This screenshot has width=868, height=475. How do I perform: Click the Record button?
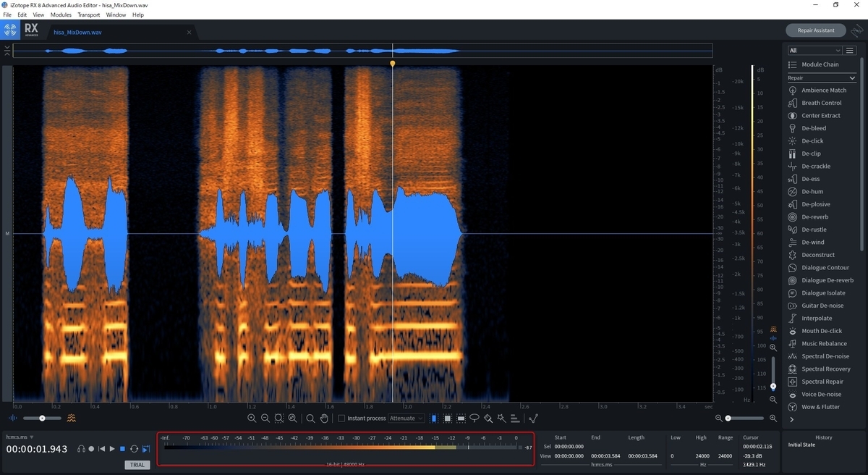coord(91,449)
